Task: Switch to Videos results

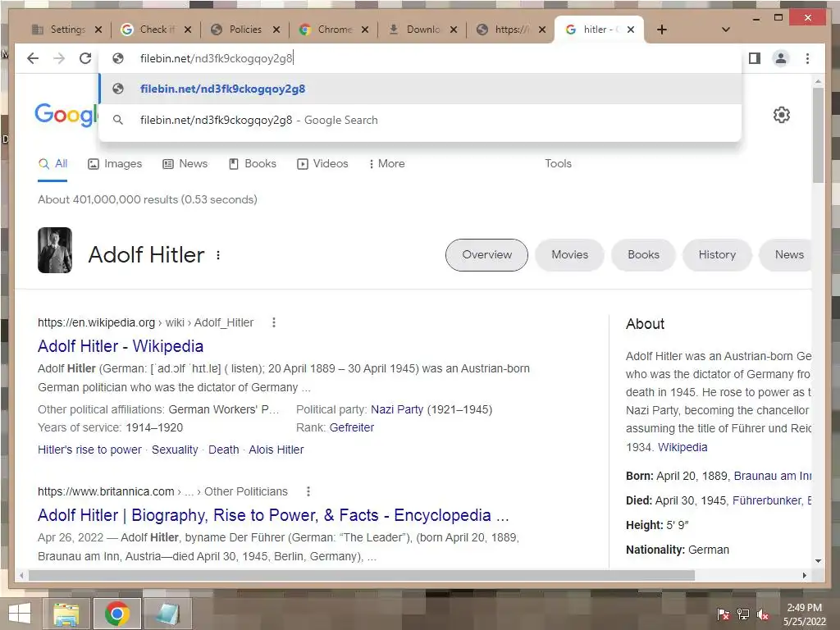Action: click(x=322, y=164)
